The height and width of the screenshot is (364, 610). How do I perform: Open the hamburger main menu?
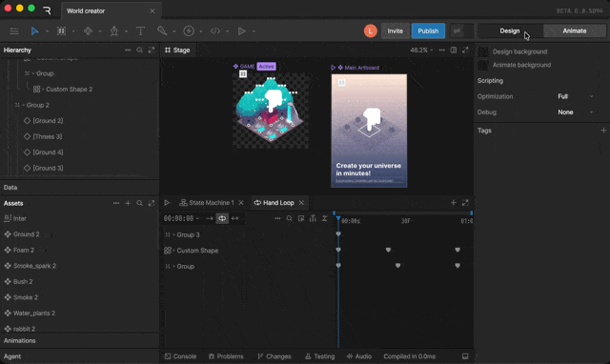(x=14, y=31)
